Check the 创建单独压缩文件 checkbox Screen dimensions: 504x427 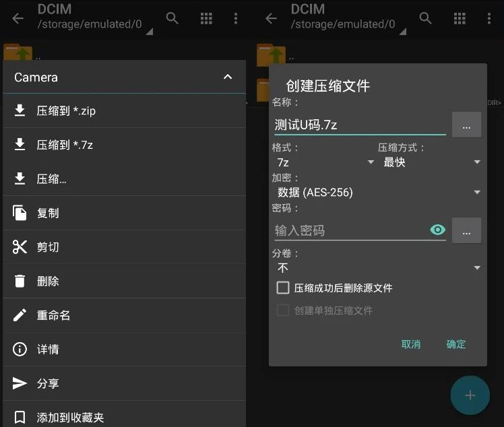(x=283, y=310)
